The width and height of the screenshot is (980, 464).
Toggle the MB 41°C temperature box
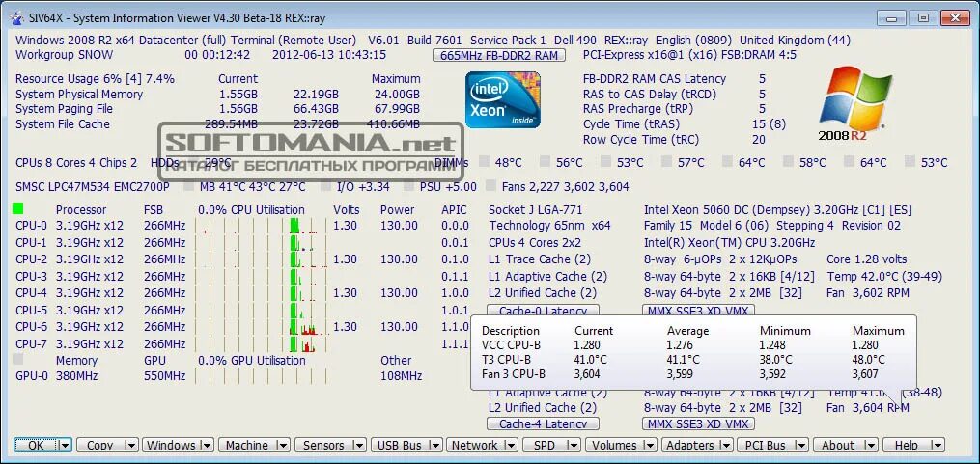[188, 186]
